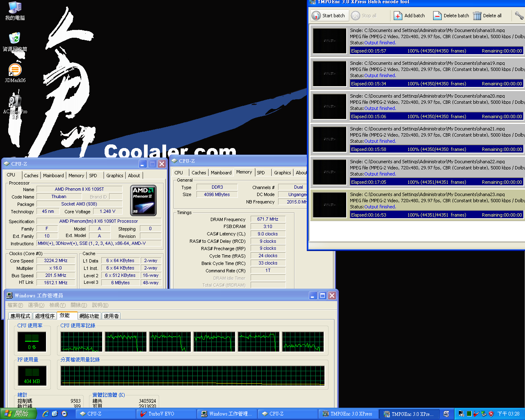Click Delete all in TMPGEnc toolbar
The width and height of the screenshot is (525, 420).
coord(487,16)
